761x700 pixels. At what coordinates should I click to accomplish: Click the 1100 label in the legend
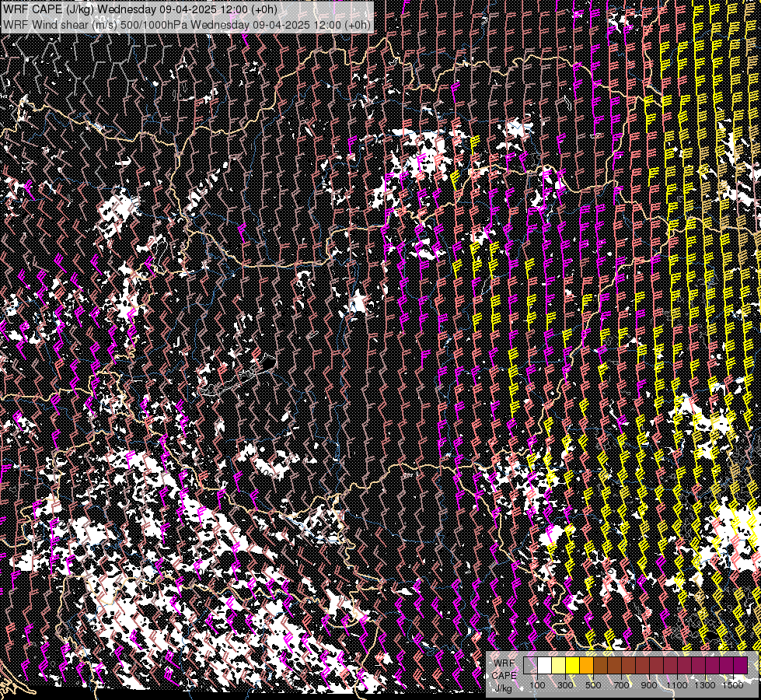tap(677, 685)
